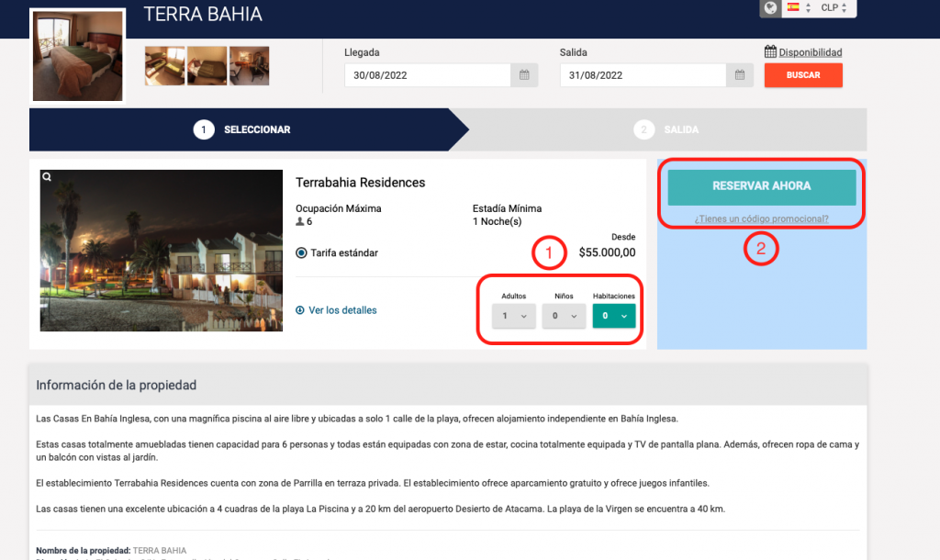Open the promotional code link
This screenshot has height=560, width=940.
761,219
